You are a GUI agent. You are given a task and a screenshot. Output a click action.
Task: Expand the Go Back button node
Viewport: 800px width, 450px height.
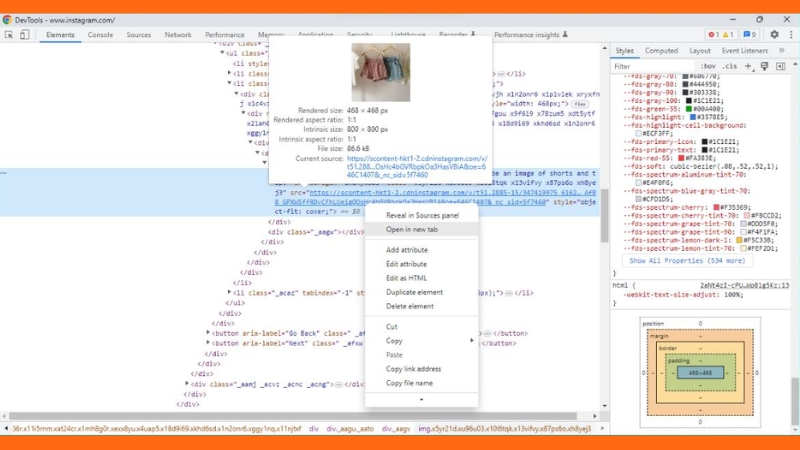pyautogui.click(x=208, y=333)
